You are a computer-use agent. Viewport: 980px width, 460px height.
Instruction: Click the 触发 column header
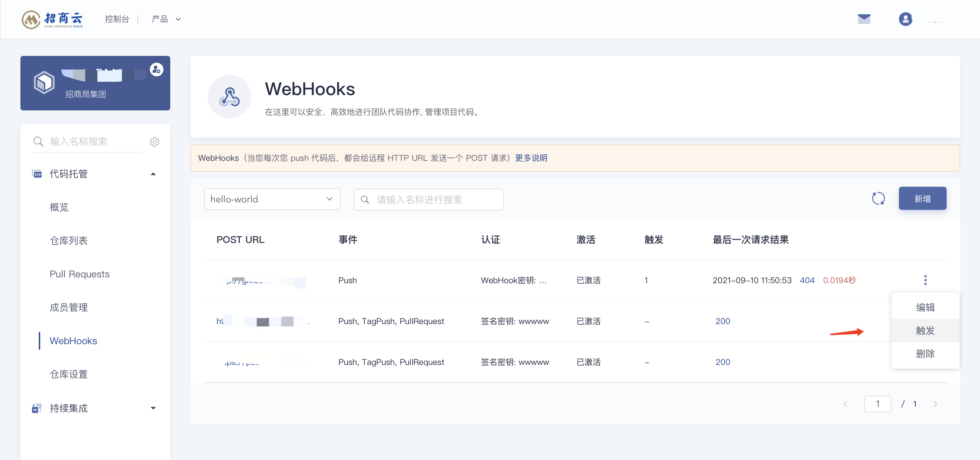click(x=654, y=240)
